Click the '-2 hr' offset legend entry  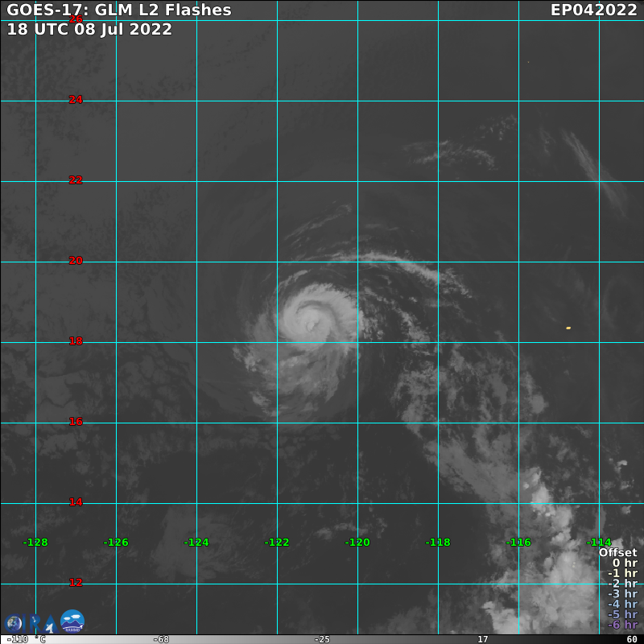(623, 583)
